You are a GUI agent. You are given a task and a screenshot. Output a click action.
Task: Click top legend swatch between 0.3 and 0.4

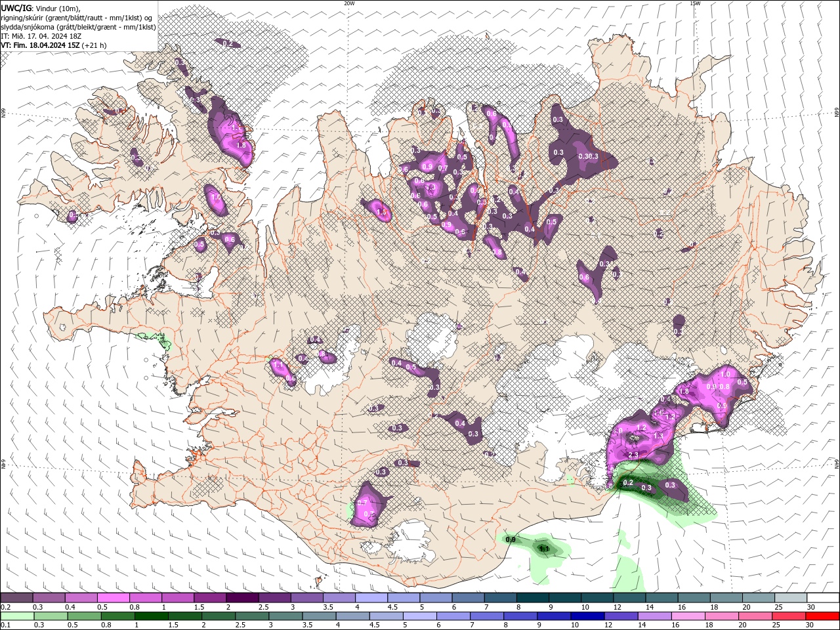pyautogui.click(x=49, y=598)
